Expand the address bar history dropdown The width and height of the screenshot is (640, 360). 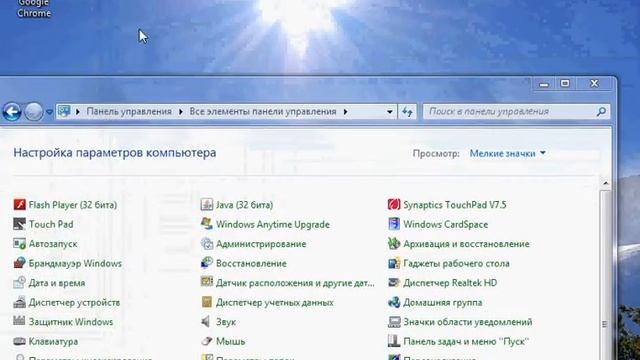click(x=389, y=111)
